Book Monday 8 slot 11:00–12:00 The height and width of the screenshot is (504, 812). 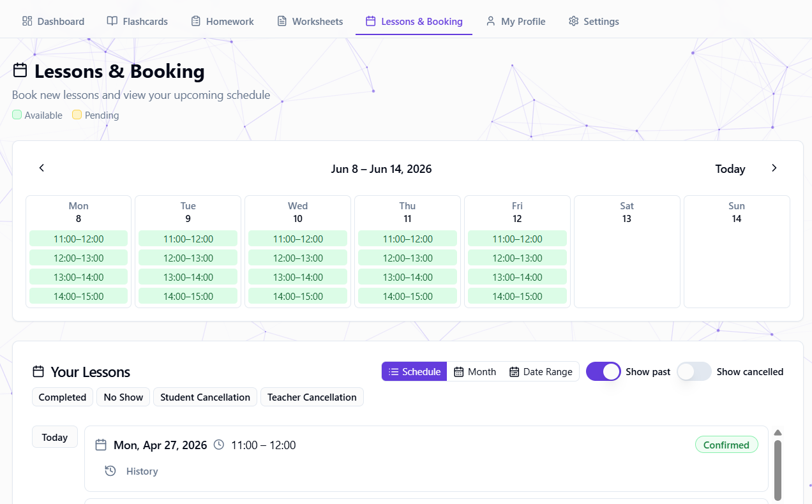[79, 239]
